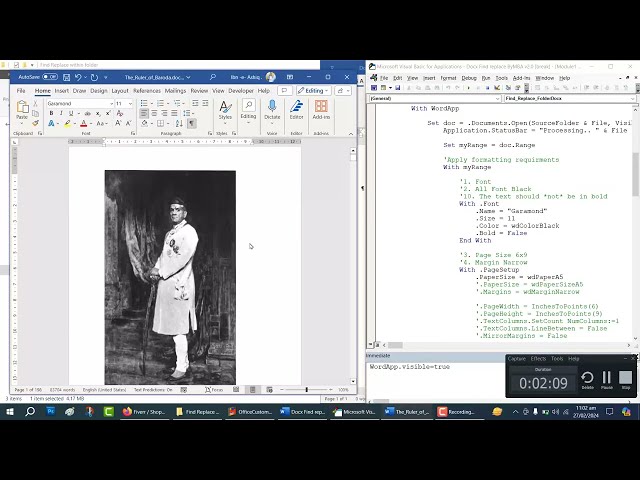Open the font size dropdown
640x480 pixels.
130,104
